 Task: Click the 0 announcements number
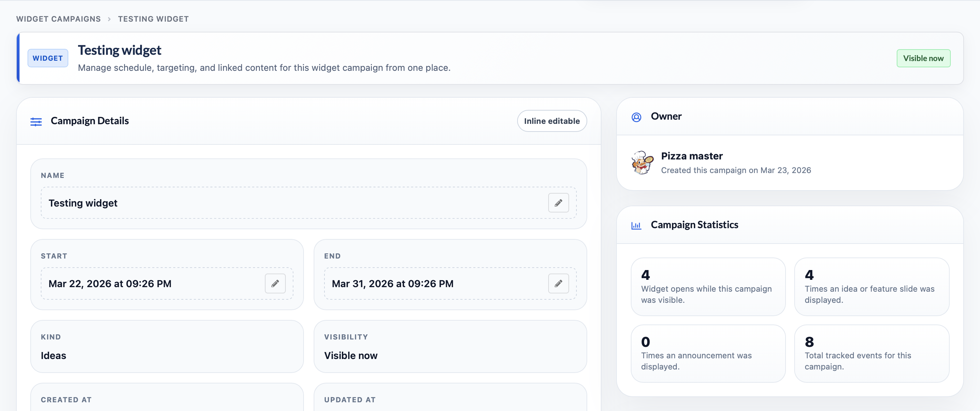[645, 342]
